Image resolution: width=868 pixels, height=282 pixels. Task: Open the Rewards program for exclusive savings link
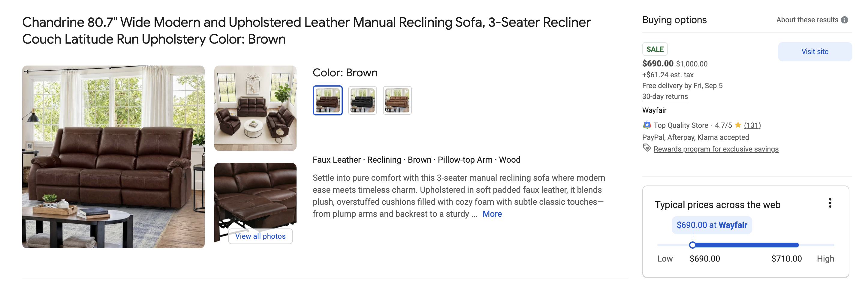pos(716,149)
